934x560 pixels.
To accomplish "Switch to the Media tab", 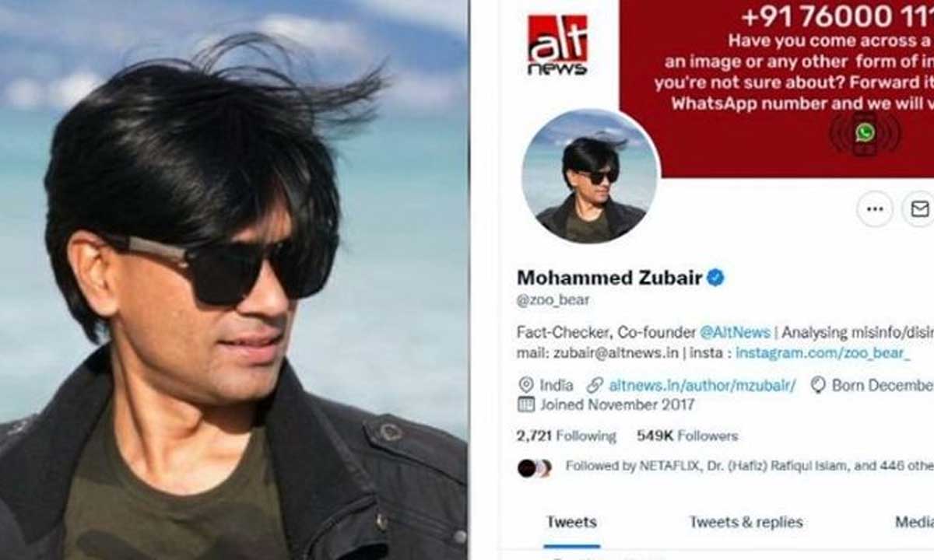I will pos(914,522).
